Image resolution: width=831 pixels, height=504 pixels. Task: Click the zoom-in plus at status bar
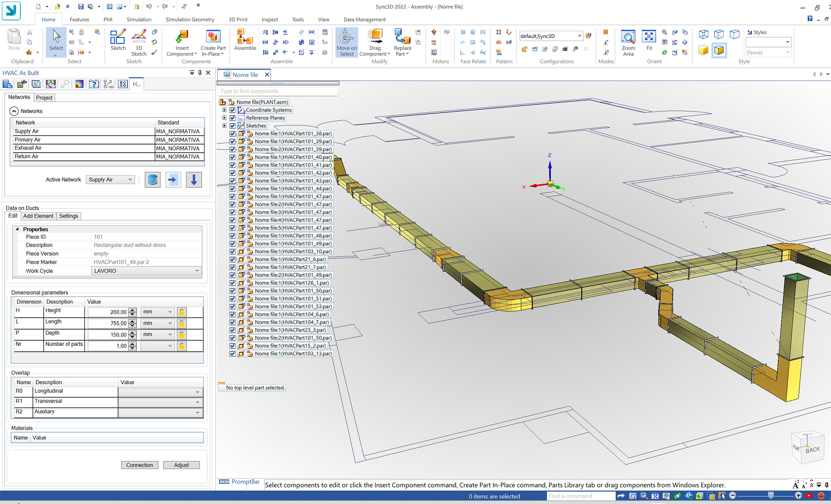click(x=798, y=496)
